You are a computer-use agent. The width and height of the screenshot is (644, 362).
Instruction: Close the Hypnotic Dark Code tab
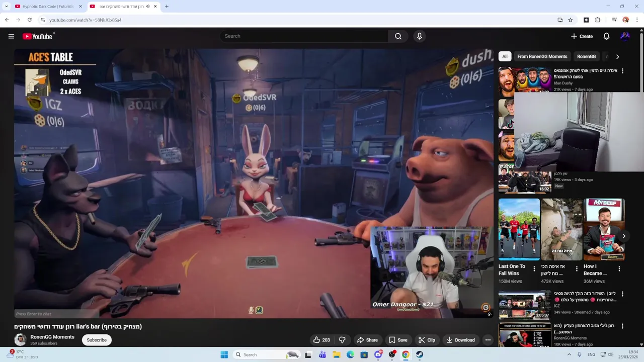click(x=80, y=7)
